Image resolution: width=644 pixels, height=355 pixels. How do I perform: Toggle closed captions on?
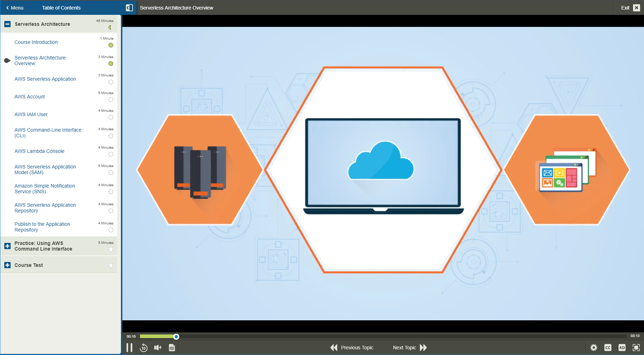coord(608,347)
